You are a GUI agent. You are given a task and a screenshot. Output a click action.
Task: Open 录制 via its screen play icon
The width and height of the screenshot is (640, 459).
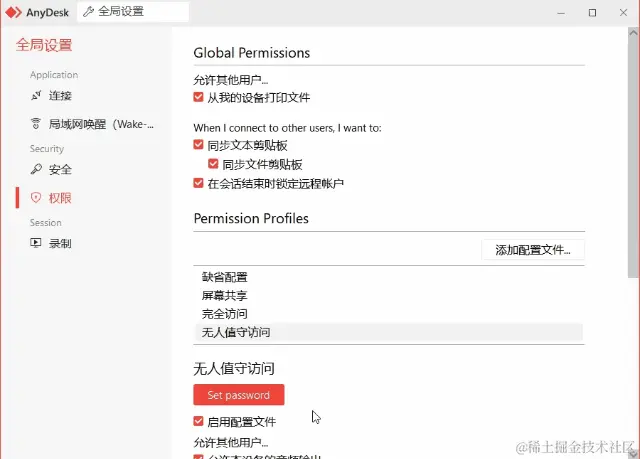tap(36, 243)
